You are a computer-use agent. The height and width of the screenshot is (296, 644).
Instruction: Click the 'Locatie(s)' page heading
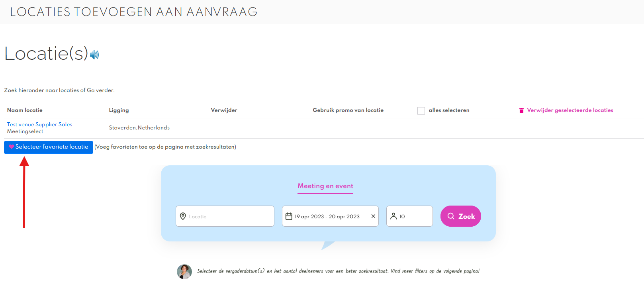pos(46,53)
